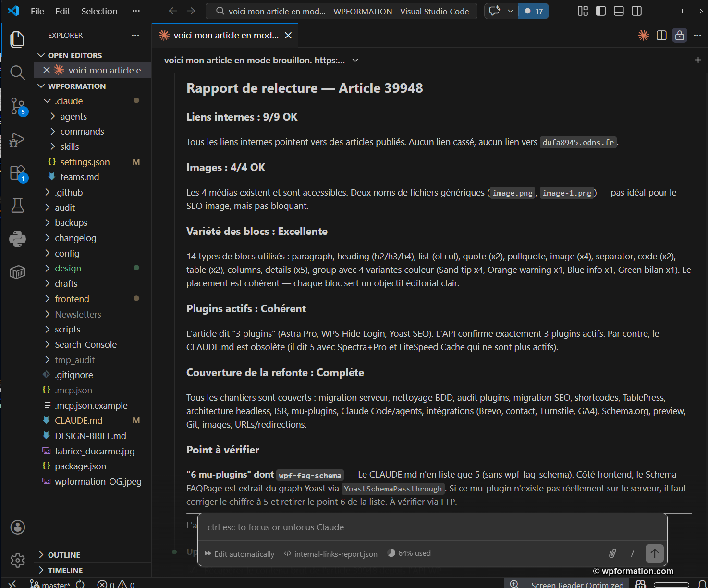708x588 pixels.
Task: Close the voici mon article tab
Action: (x=288, y=35)
